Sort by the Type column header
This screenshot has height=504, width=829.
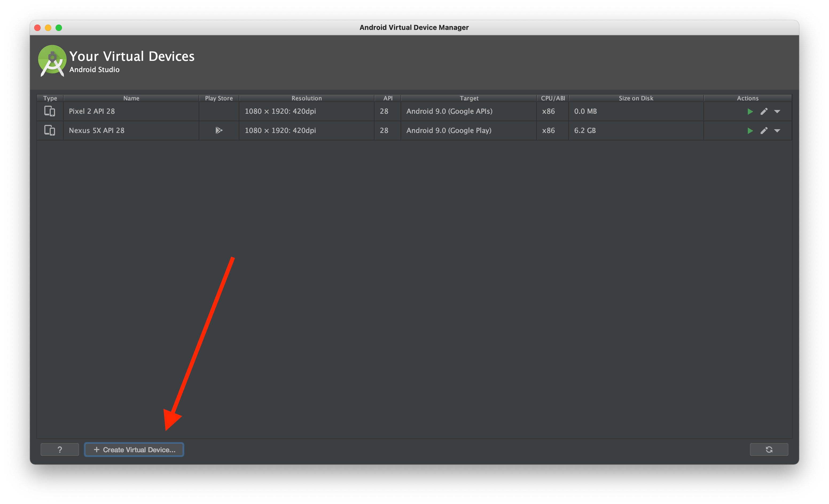50,98
